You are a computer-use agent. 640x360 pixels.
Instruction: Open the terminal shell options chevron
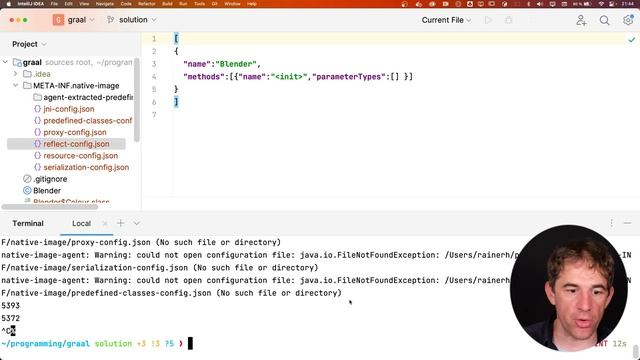click(136, 223)
